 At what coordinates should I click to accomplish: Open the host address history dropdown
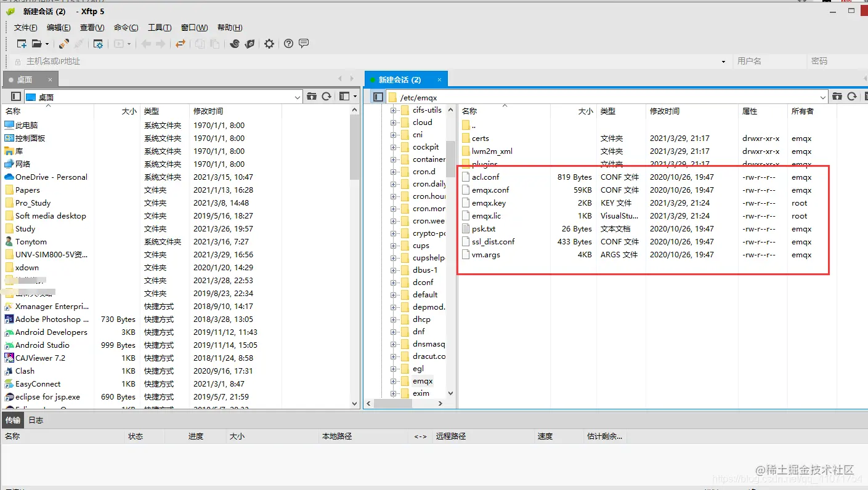pos(724,62)
